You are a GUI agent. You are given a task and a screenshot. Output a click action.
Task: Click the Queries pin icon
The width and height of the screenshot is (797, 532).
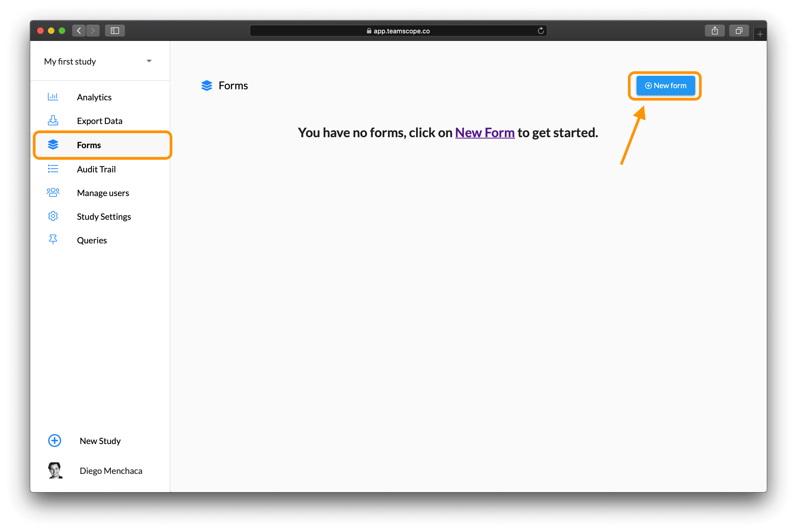53,240
